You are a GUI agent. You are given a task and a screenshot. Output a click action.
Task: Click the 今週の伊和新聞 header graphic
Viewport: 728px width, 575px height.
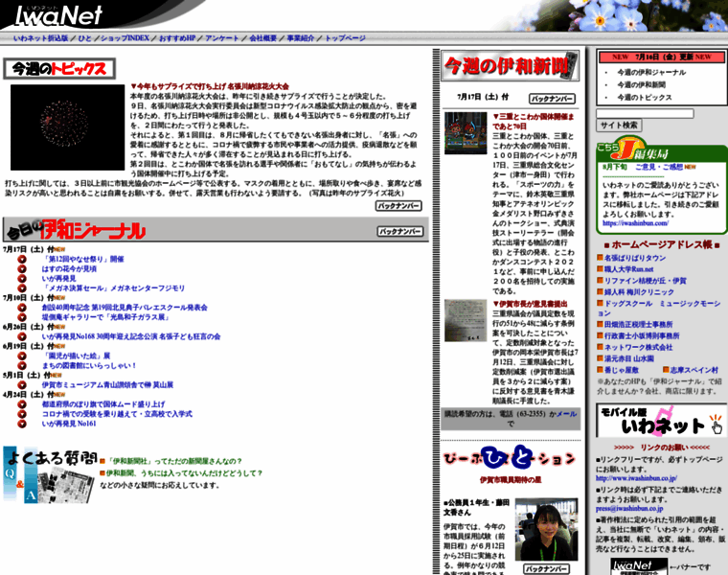(x=510, y=65)
